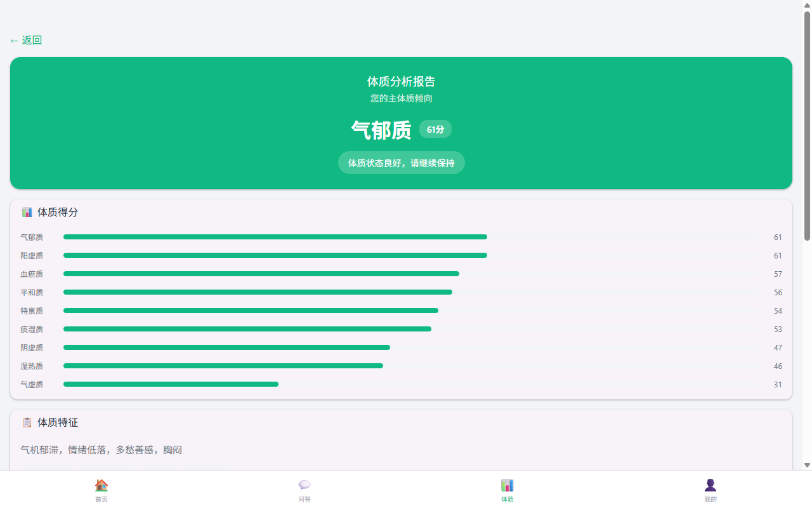Click the 61分 score badge
Viewport: 812px width, 508px height.
pos(435,130)
